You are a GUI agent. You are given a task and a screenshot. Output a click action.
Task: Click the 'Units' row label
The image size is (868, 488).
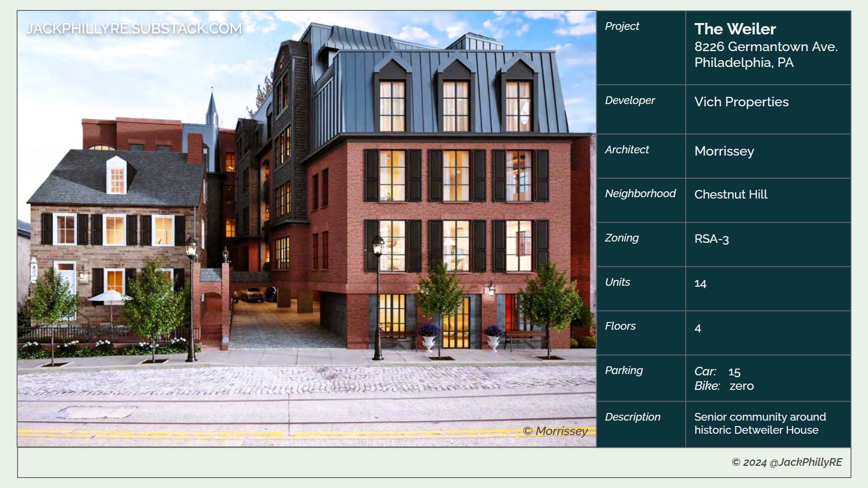pyautogui.click(x=617, y=282)
